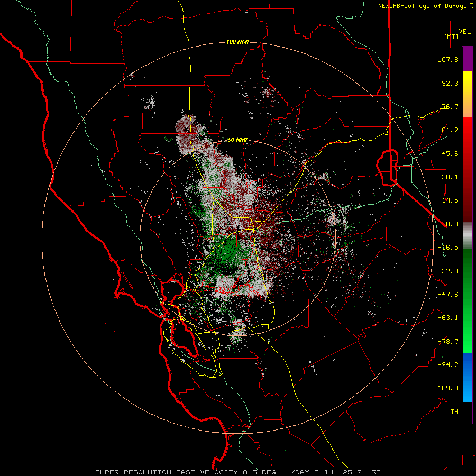Select the -47.6 velocity legend value
Viewport: 476px width, 476px height.
[448, 295]
